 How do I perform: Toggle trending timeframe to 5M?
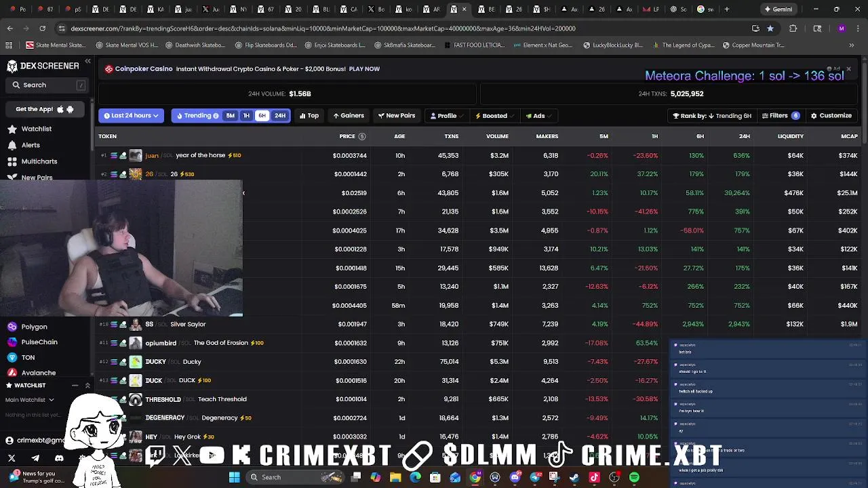pyautogui.click(x=230, y=116)
